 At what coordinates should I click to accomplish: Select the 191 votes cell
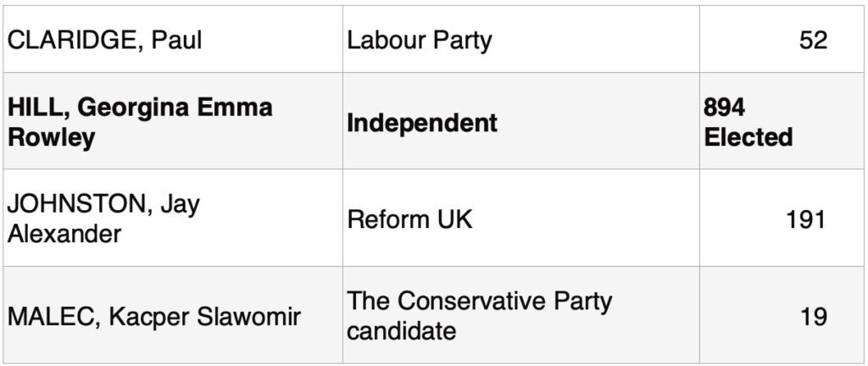pos(782,218)
